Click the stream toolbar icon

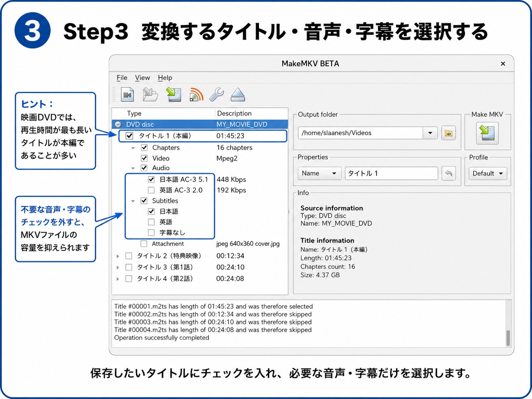(197, 95)
